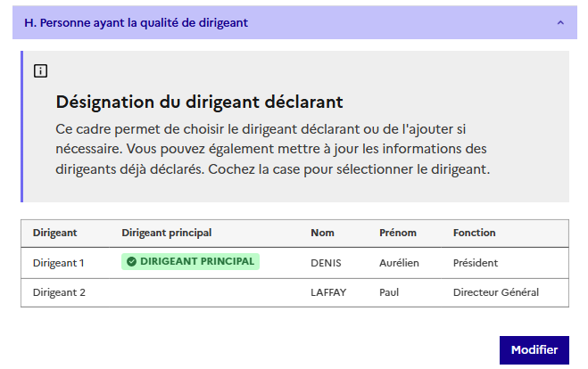Image resolution: width=588 pixels, height=369 pixels.
Task: Click the "DIRIGEANT PRINCIPAL" badge label
Action: click(197, 262)
